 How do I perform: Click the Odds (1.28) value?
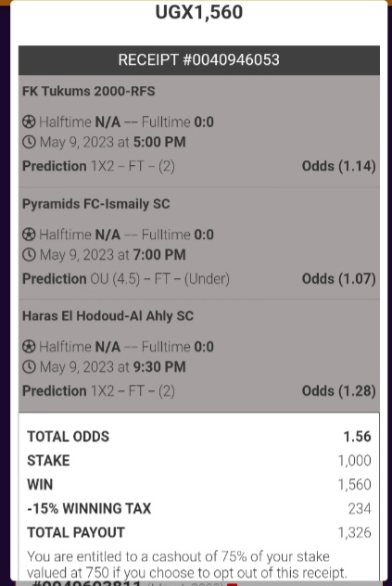tap(338, 391)
